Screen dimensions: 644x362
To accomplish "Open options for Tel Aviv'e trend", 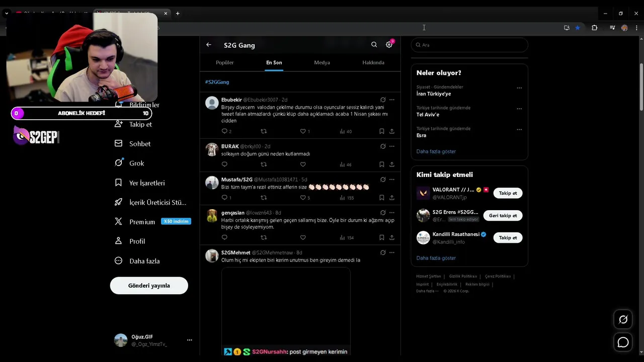I will (519, 109).
